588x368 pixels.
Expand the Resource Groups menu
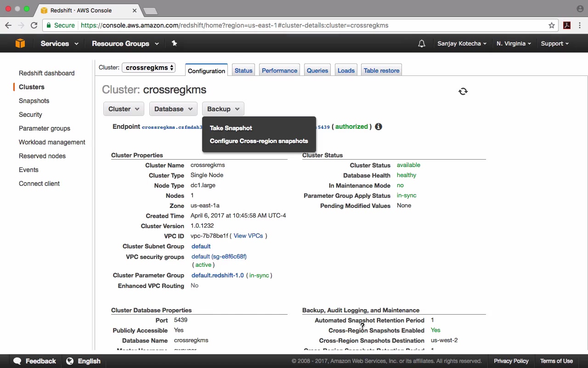pyautogui.click(x=125, y=44)
